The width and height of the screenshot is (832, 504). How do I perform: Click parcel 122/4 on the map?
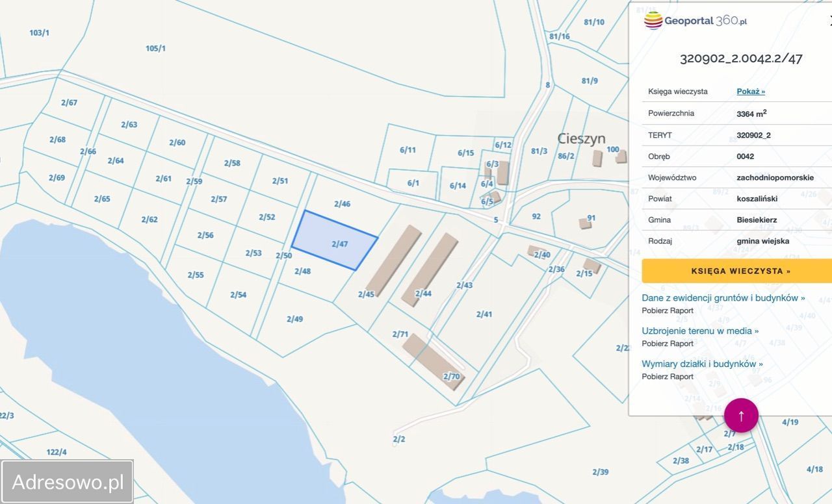[56, 452]
